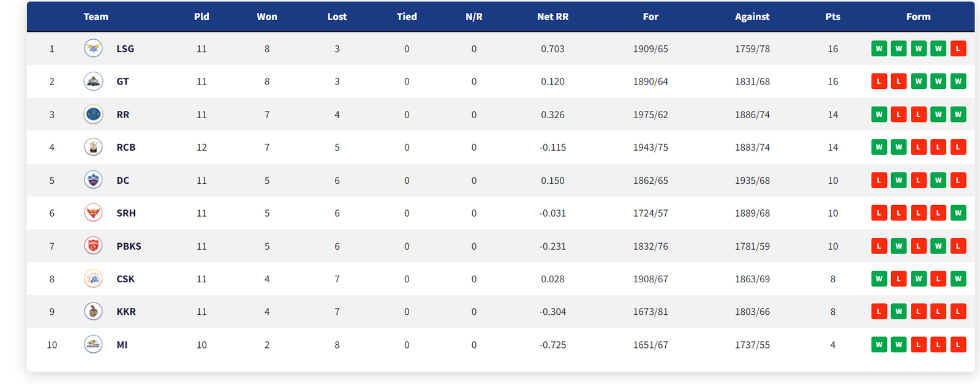Click the For value 1975/62

click(650, 115)
